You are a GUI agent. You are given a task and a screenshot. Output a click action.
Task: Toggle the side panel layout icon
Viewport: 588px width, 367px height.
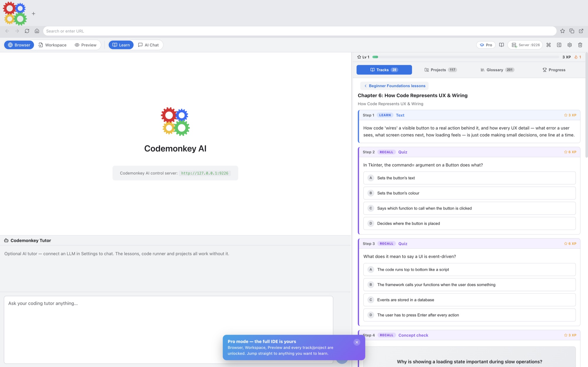pyautogui.click(x=559, y=45)
